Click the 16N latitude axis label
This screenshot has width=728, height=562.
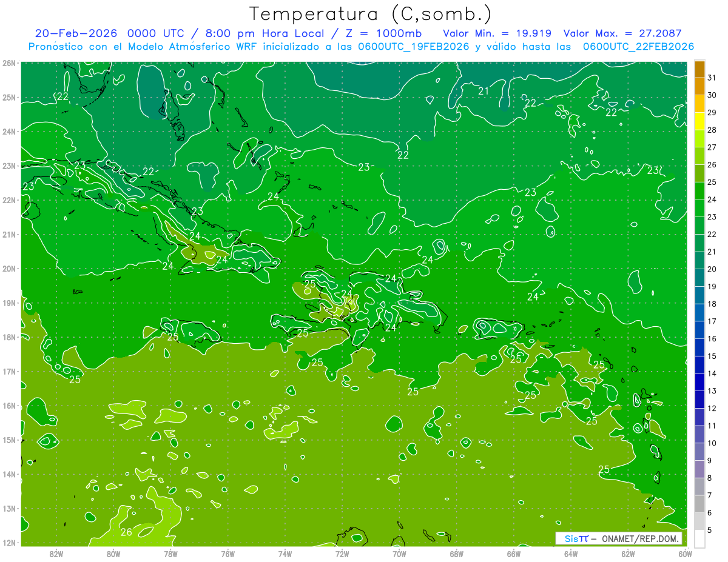point(8,406)
